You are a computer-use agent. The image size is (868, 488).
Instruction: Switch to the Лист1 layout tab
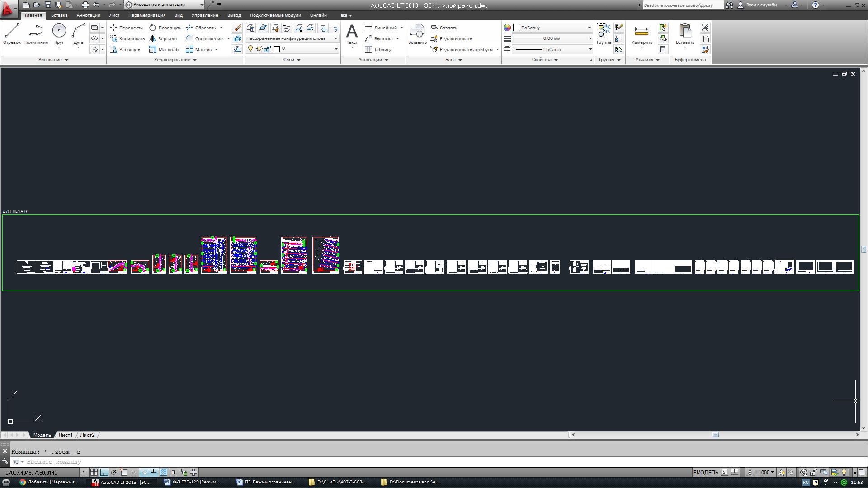pos(66,435)
